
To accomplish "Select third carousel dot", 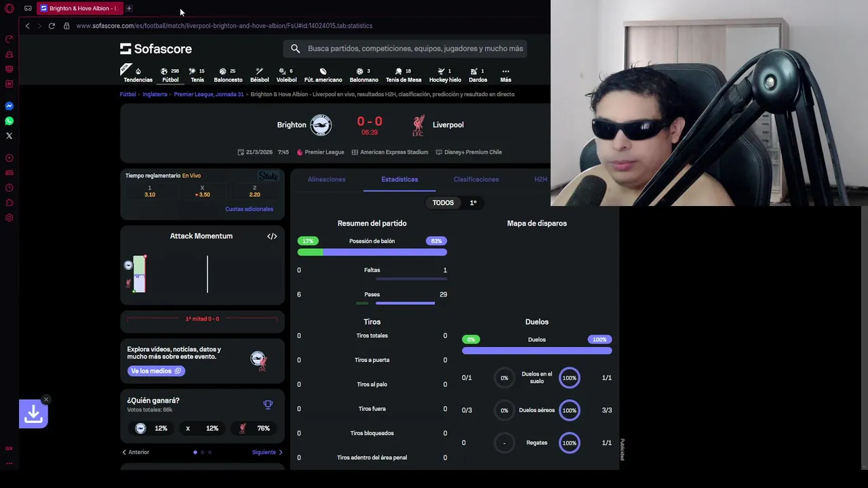I will click(x=210, y=452).
